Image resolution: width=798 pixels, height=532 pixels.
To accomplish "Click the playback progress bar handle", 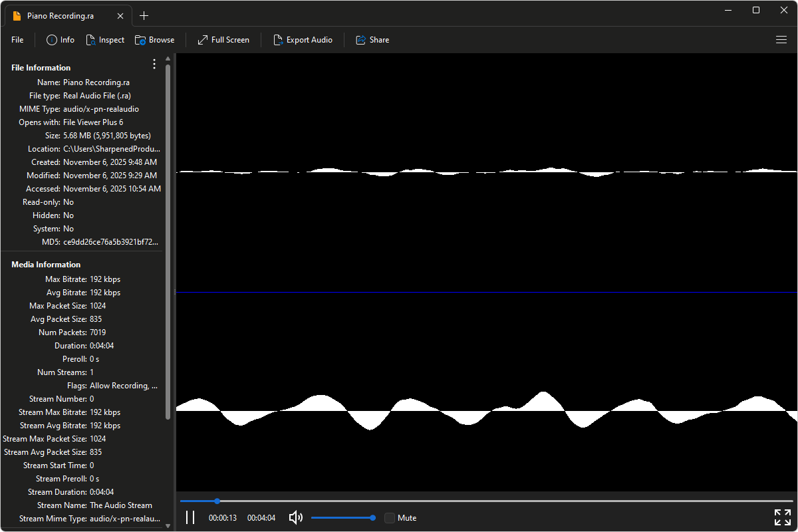I will point(217,501).
